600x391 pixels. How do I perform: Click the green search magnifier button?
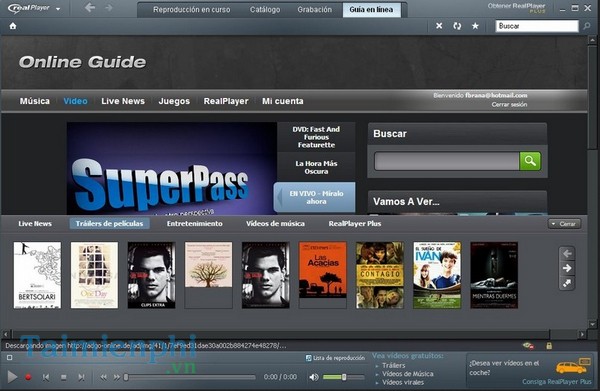tap(530, 161)
